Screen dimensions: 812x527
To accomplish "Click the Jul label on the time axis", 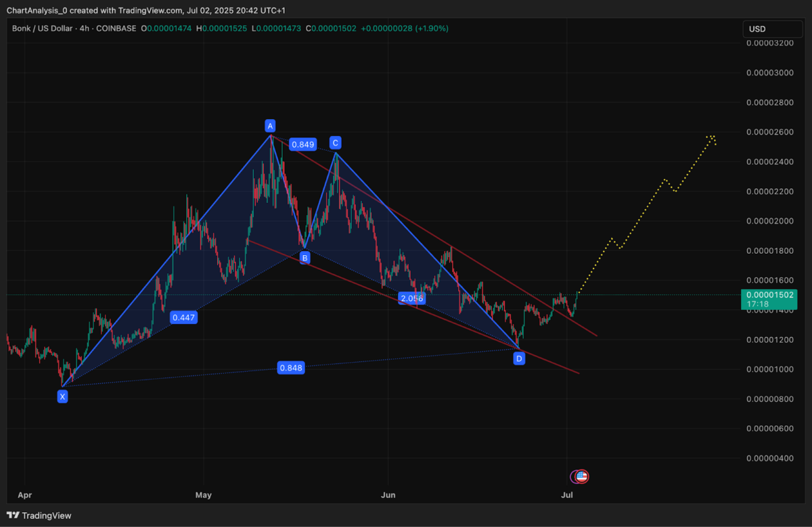I will pos(568,495).
